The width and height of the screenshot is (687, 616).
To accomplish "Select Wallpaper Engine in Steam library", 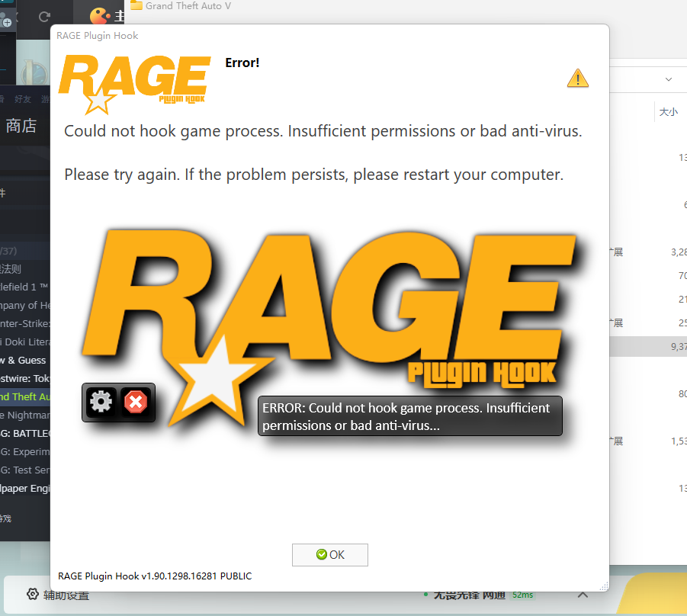I will click(25, 488).
